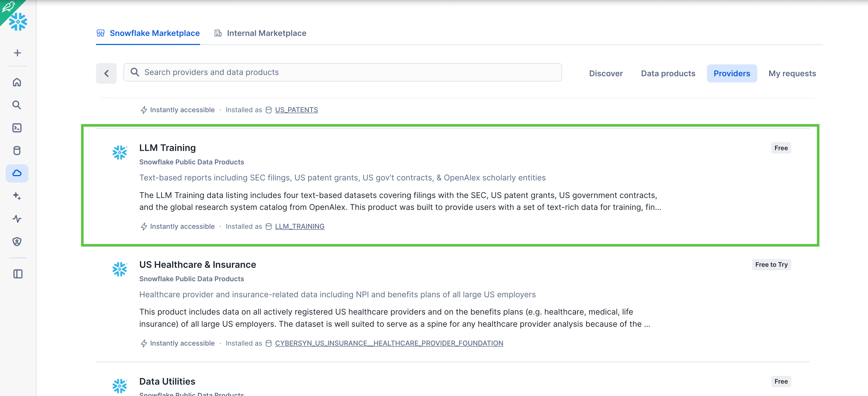Open the US Healthcare & Insurance listing title
The height and width of the screenshot is (396, 868).
[198, 265]
